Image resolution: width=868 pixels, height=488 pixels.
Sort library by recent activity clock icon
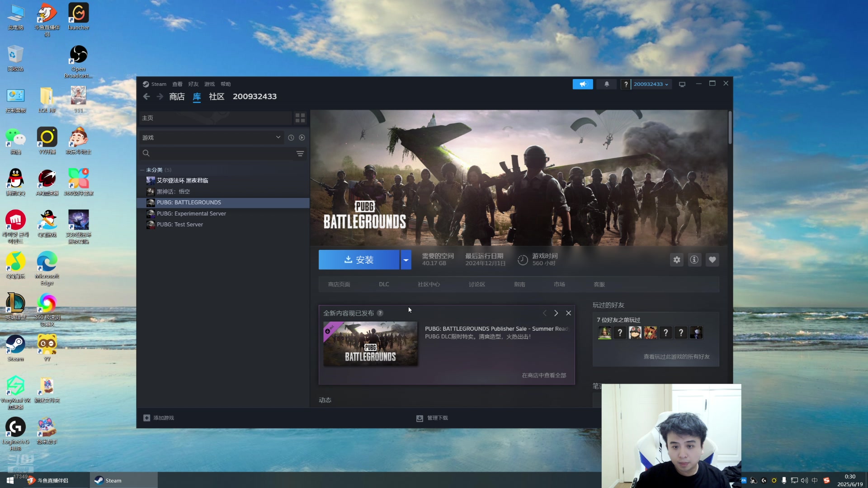[x=291, y=138]
